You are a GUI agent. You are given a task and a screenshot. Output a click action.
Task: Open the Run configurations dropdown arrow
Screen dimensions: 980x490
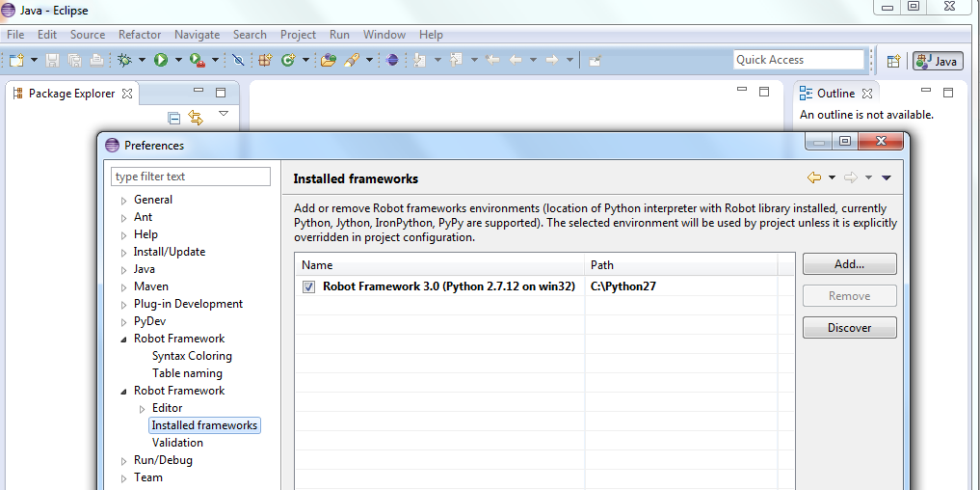point(178,60)
